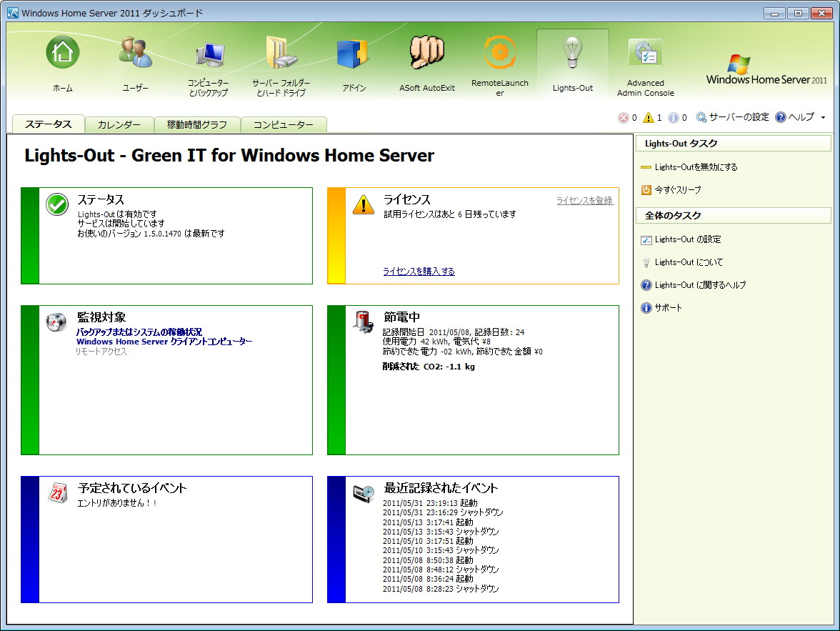Click the yellow dash icon beside Lights-Outを無効にする
Viewport: 840px width, 631px height.
coord(646,168)
